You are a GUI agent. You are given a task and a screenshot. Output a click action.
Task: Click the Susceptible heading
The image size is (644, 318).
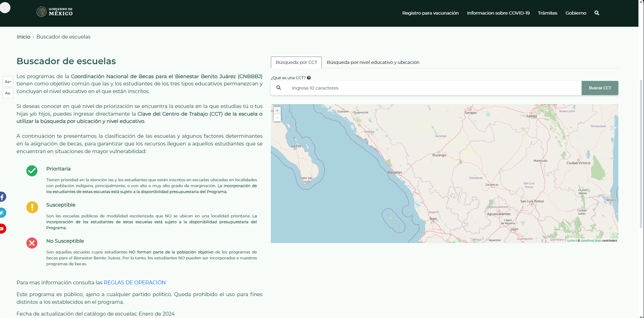(61, 205)
